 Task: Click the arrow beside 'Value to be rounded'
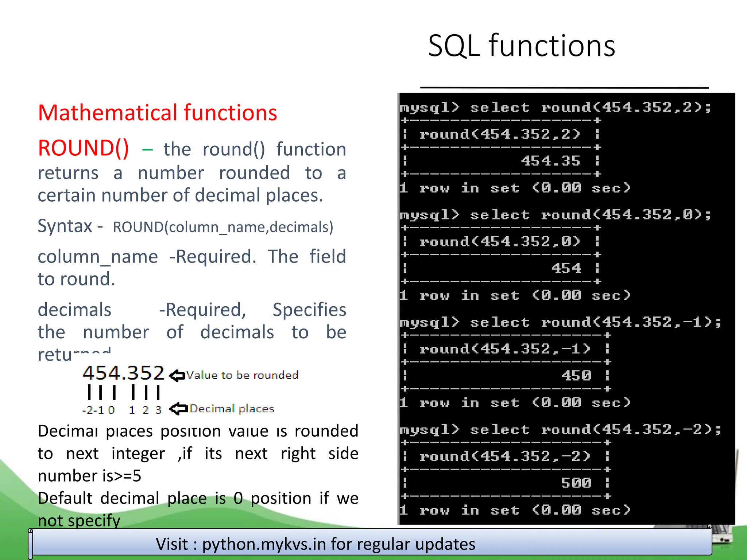(177, 376)
